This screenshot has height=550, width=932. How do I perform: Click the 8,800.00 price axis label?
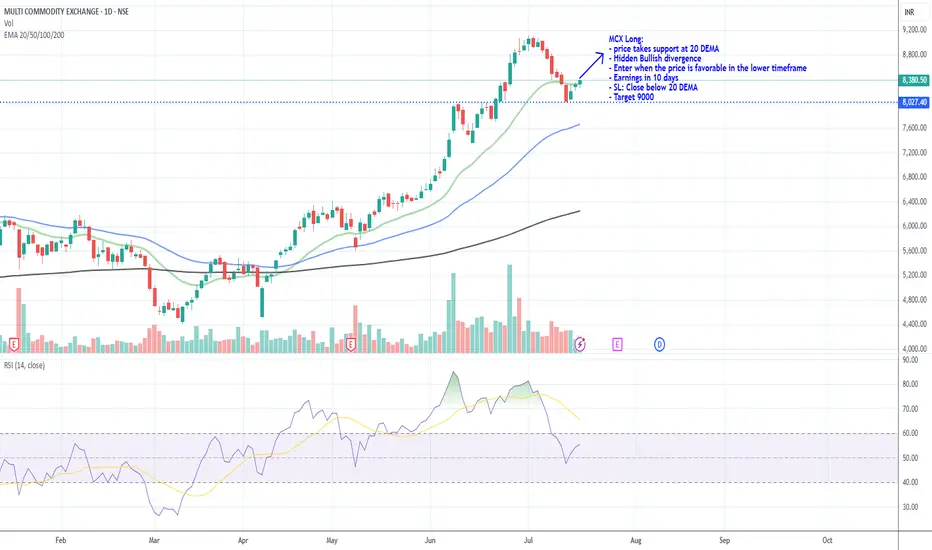915,55
